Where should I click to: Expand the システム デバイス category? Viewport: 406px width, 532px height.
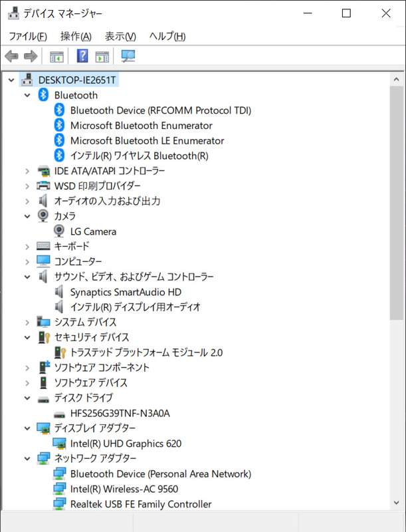[27, 323]
